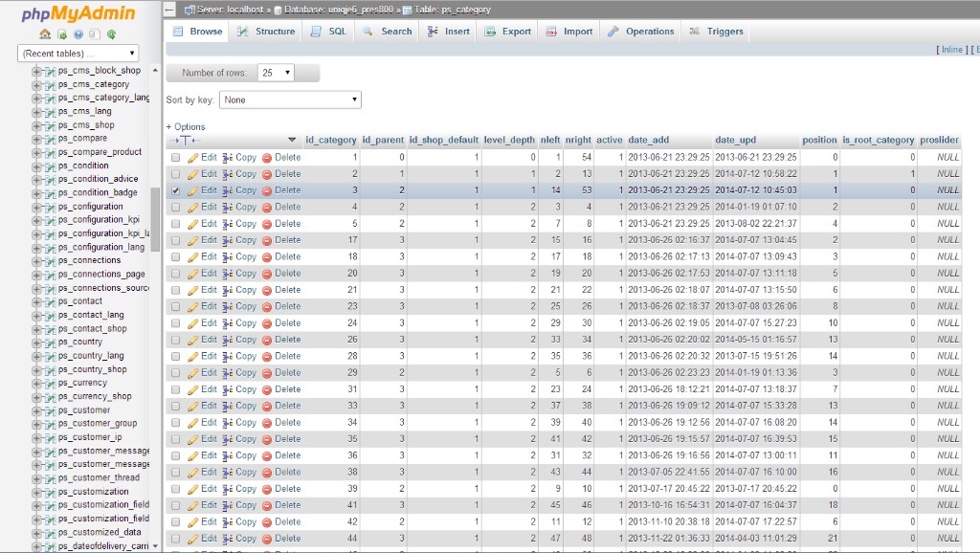Click the red Delete icon for id_category 5
Image resolution: width=980 pixels, height=553 pixels.
click(x=267, y=224)
